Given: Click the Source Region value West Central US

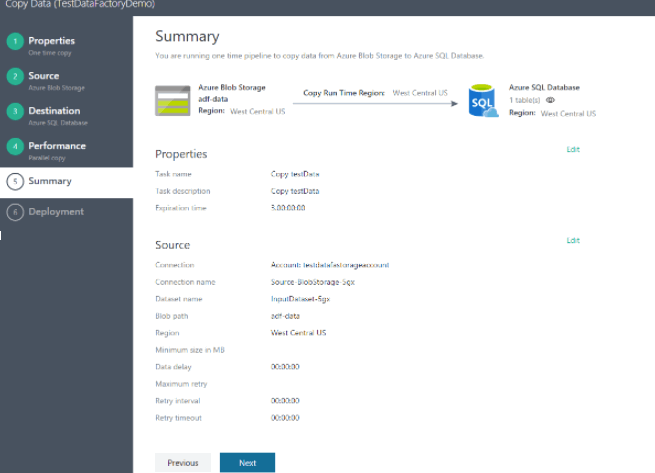Looking at the screenshot, I should click(x=298, y=333).
